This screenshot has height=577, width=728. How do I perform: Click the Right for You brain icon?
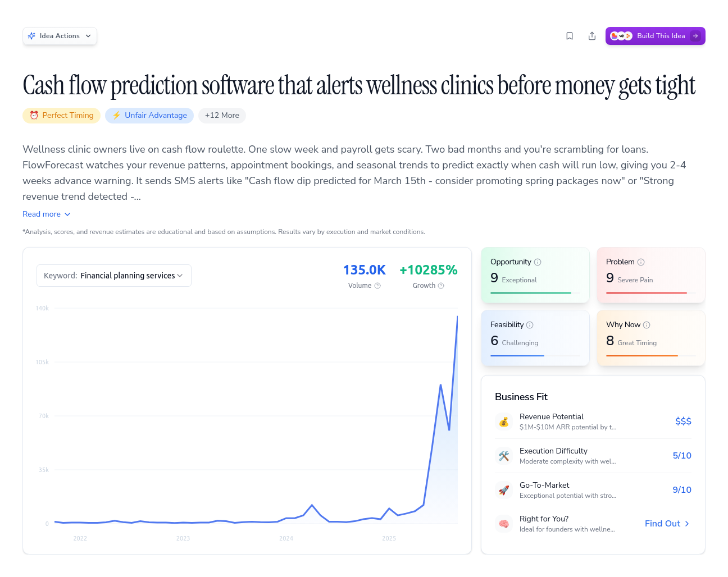tap(504, 523)
